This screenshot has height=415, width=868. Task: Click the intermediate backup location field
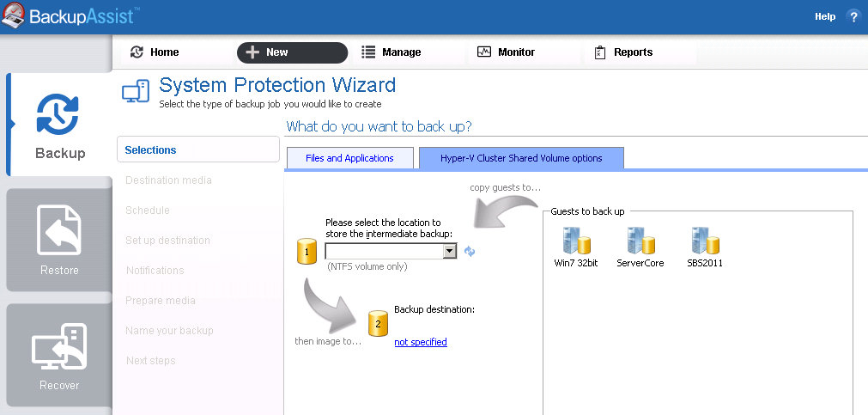(391, 252)
